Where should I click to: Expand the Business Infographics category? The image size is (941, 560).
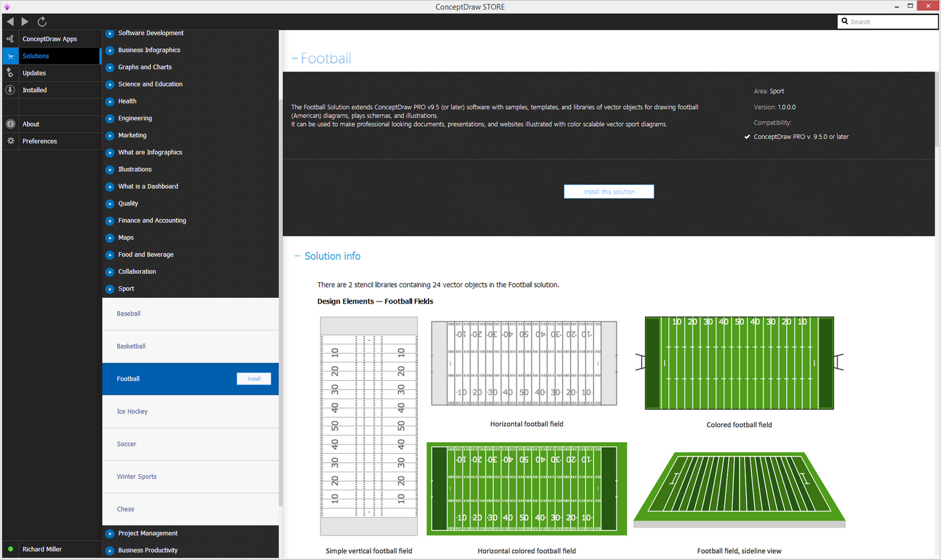point(110,50)
